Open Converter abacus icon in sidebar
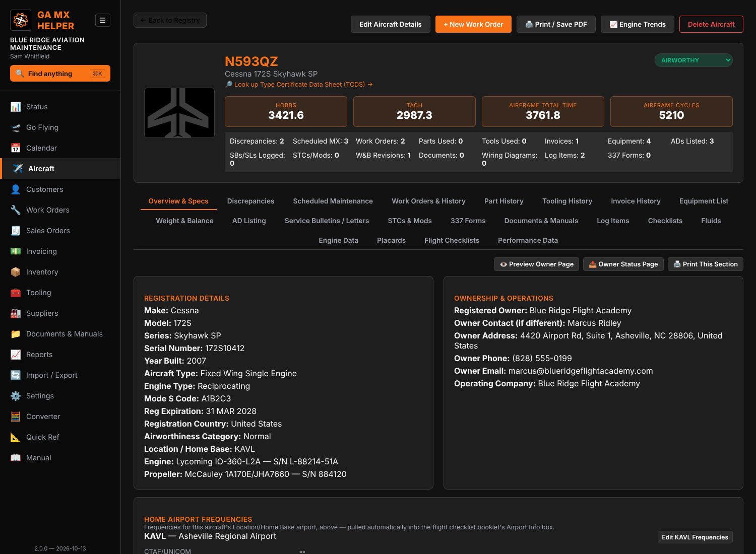Screen dimensions: 756x554 point(16,417)
